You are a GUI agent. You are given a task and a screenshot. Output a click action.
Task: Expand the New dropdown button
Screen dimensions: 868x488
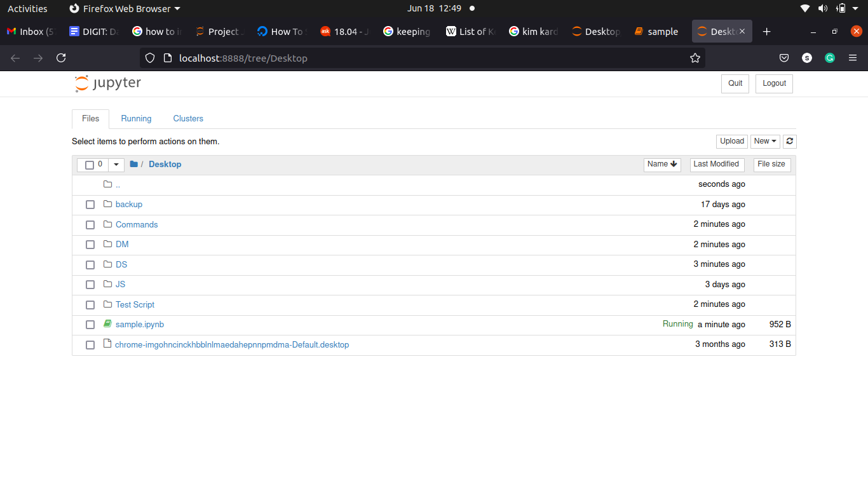[765, 141]
